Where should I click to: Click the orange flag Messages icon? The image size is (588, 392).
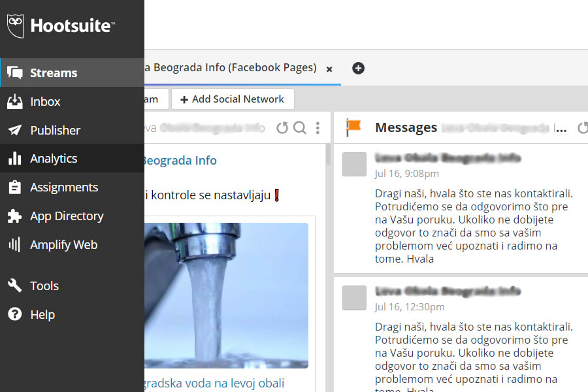click(x=353, y=127)
